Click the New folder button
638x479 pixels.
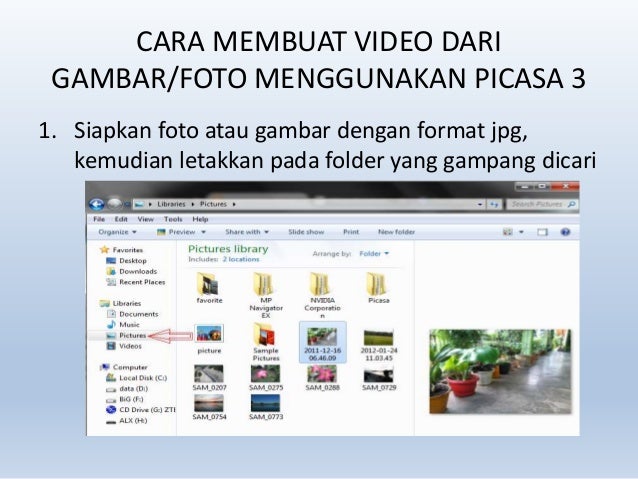coord(396,232)
